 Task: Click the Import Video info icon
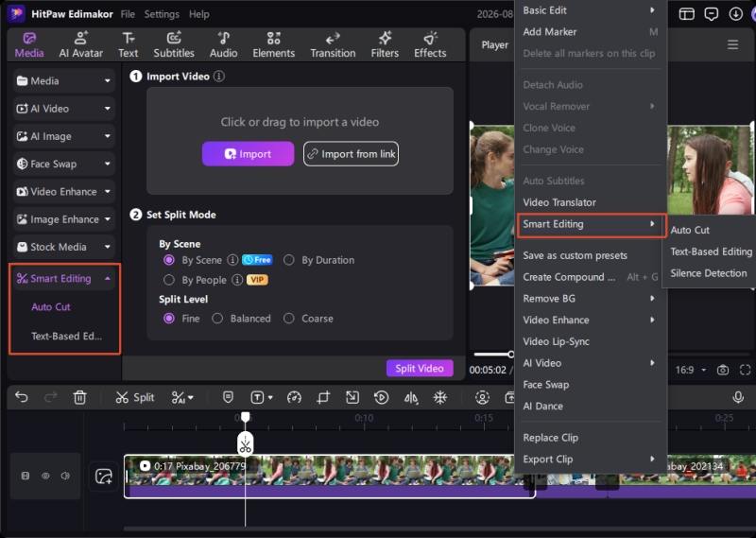tap(219, 77)
